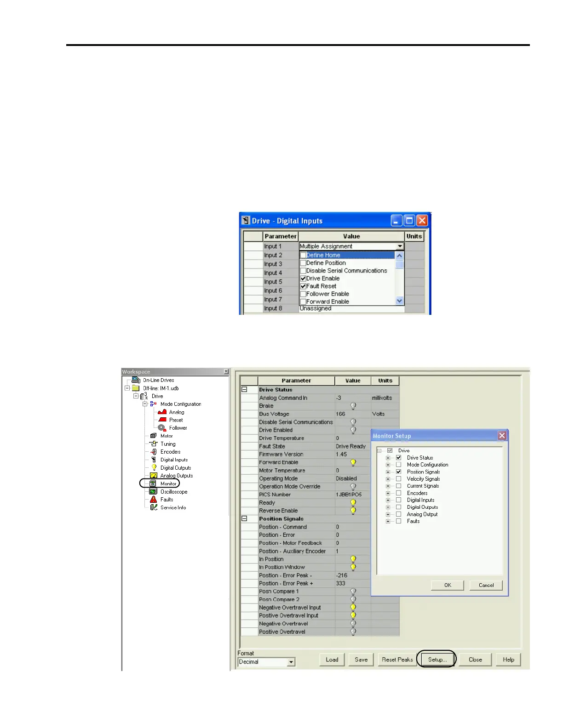Select the Analog mode icon
Image resolution: width=563 pixels, height=728 pixels.
162,412
